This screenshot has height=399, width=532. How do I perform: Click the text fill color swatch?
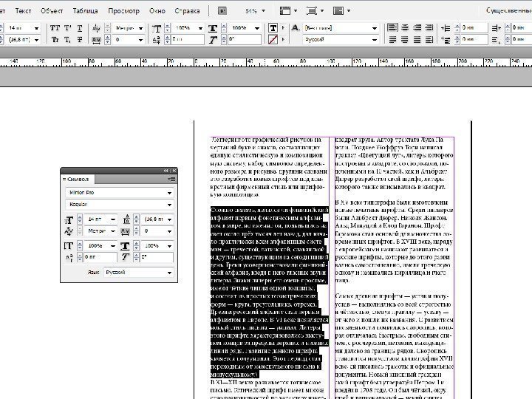click(273, 27)
